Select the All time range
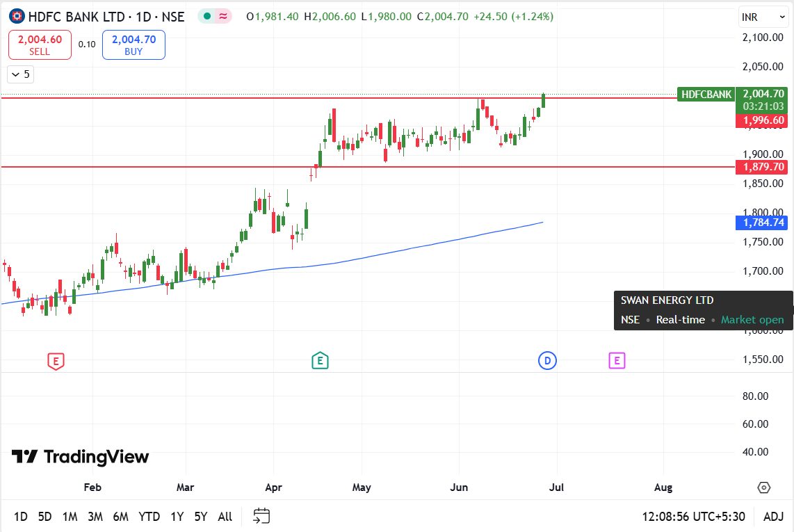 pos(225,517)
